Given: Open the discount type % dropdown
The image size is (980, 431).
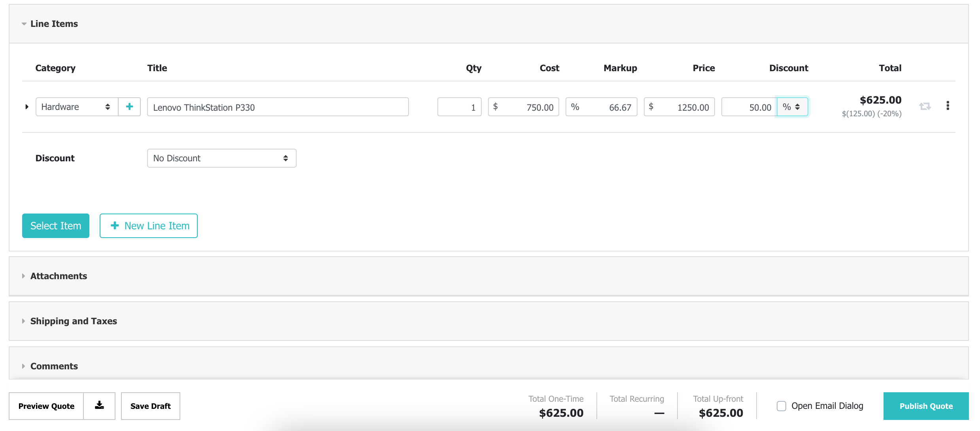Looking at the screenshot, I should tap(792, 107).
